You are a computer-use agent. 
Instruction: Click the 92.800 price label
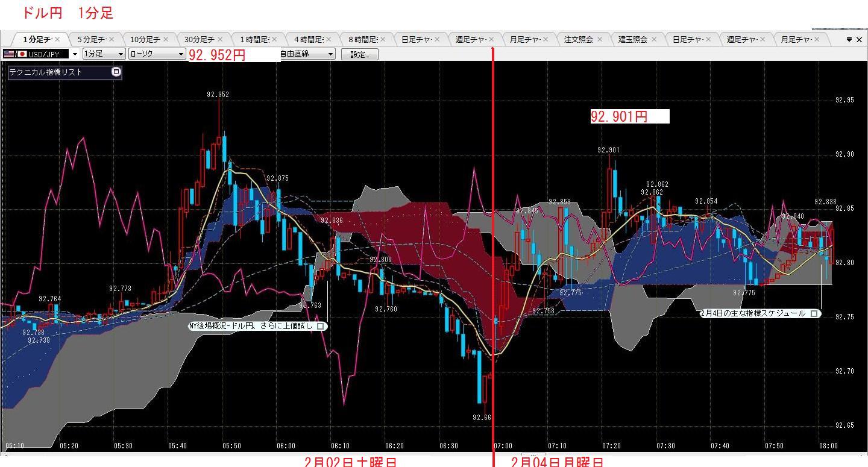click(381, 260)
